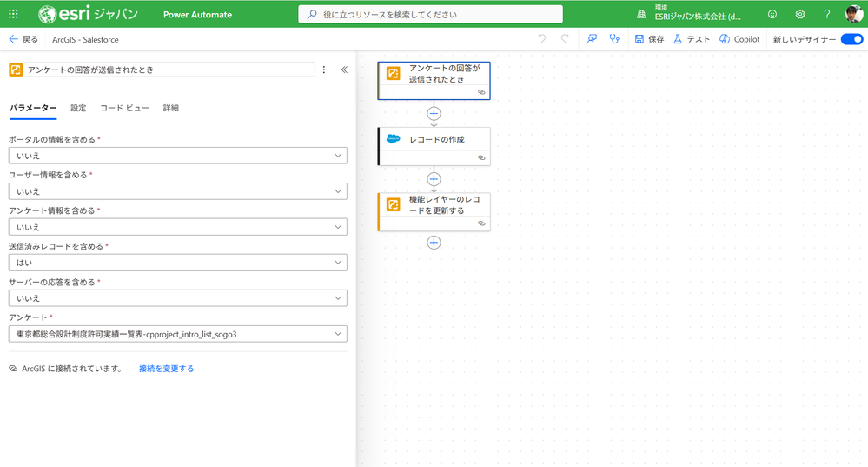Click the Power Automate title
868x467 pixels.
click(x=197, y=15)
